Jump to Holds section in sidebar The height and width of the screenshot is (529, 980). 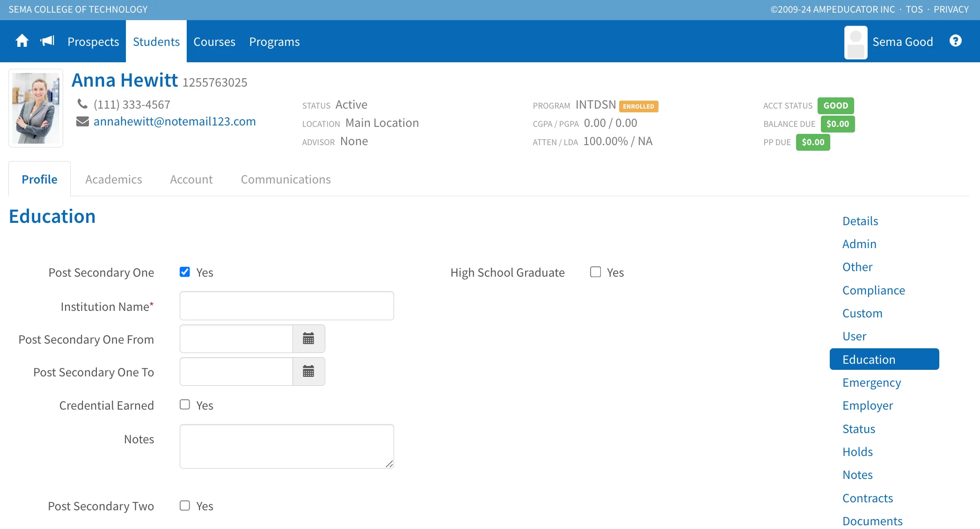[x=858, y=452]
